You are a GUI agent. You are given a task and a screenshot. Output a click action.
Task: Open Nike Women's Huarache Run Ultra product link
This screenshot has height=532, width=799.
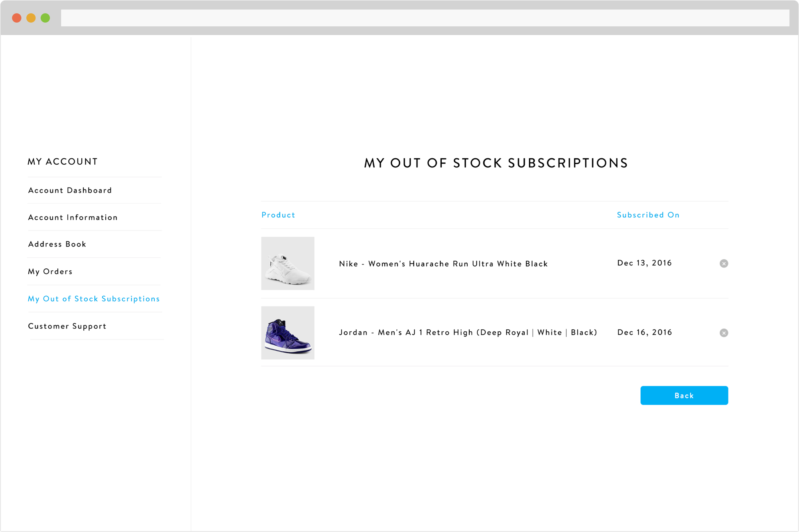pyautogui.click(x=443, y=264)
